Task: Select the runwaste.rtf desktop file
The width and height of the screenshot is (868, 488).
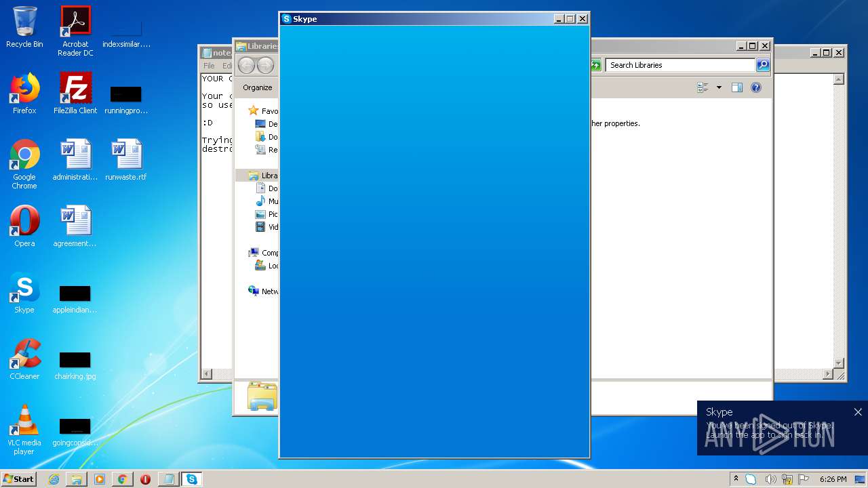Action: pyautogui.click(x=126, y=160)
